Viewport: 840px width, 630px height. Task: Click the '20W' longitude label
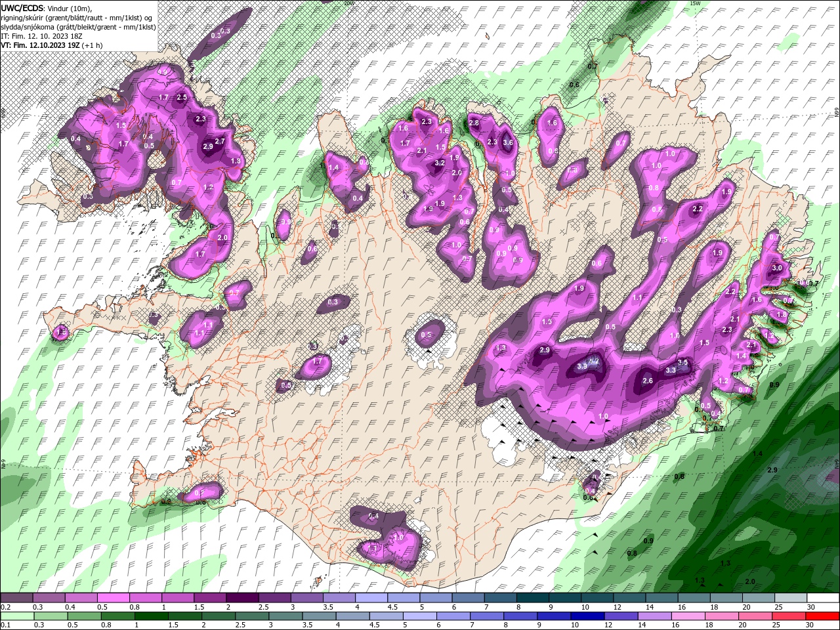tap(349, 3)
